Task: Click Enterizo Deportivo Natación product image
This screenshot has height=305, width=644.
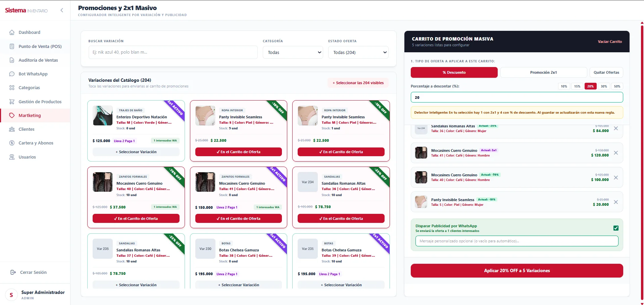Action: pyautogui.click(x=103, y=116)
